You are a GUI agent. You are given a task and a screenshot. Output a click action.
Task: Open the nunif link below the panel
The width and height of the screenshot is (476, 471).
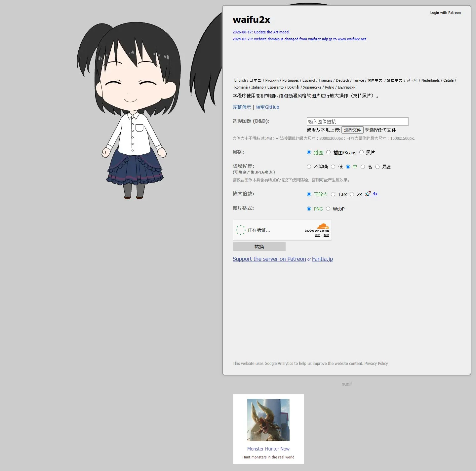[x=347, y=384]
